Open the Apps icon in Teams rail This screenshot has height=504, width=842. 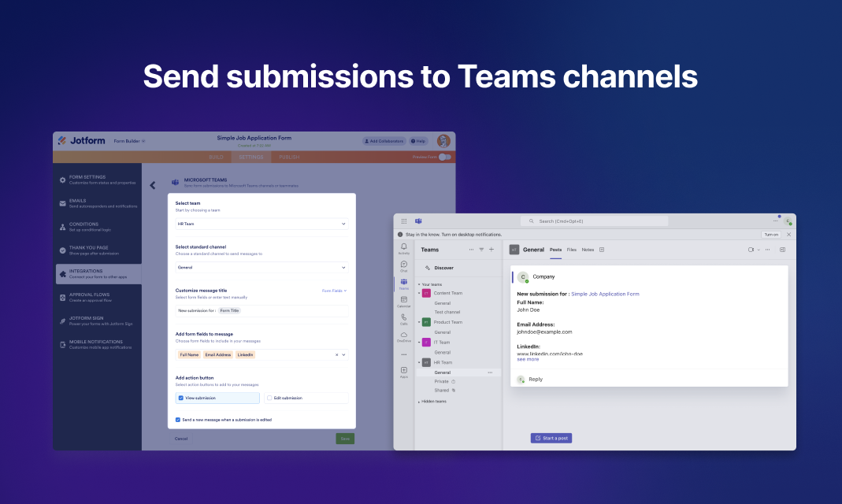click(x=404, y=372)
